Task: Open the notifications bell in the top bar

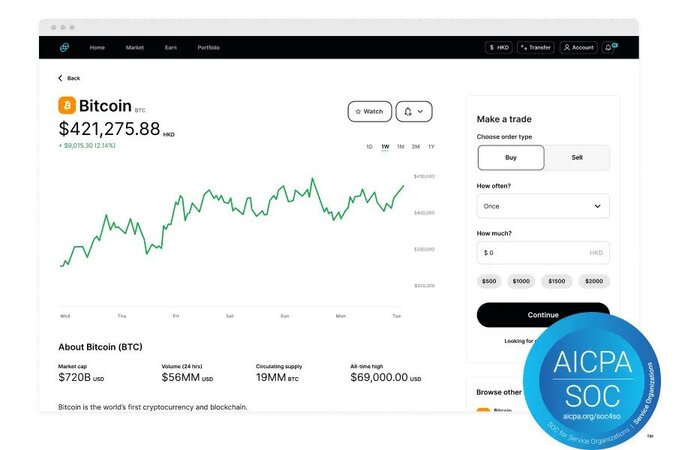Action: 608,47
